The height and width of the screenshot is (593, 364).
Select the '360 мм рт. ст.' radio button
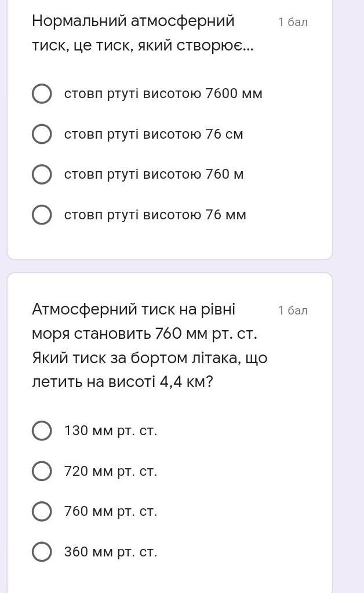(42, 552)
